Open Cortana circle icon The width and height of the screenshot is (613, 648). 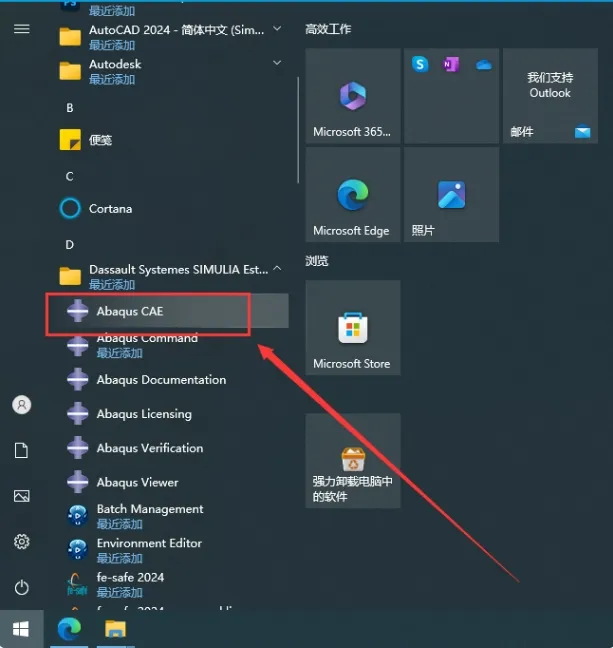[x=70, y=208]
